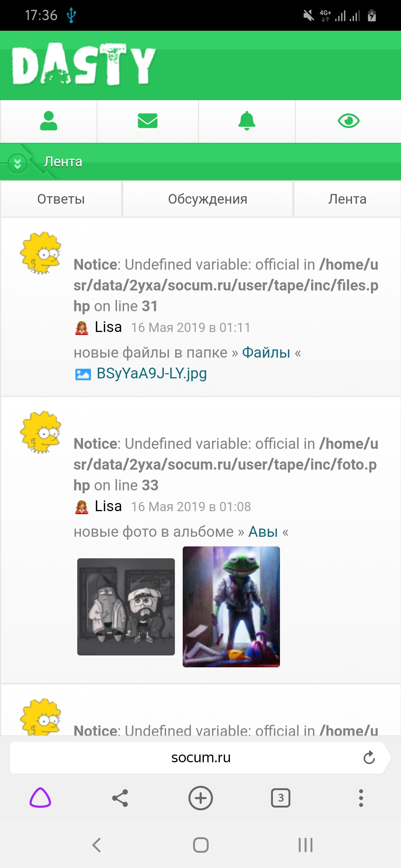Screen dimensions: 401x868
Task: Open the black-and-white cartoon photo thumbnail
Action: (126, 607)
